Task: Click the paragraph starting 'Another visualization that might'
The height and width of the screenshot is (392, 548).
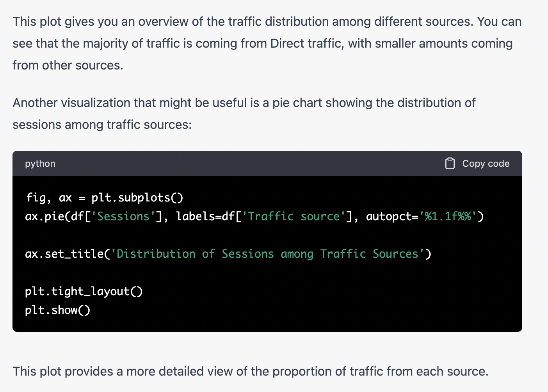Action: pos(244,114)
